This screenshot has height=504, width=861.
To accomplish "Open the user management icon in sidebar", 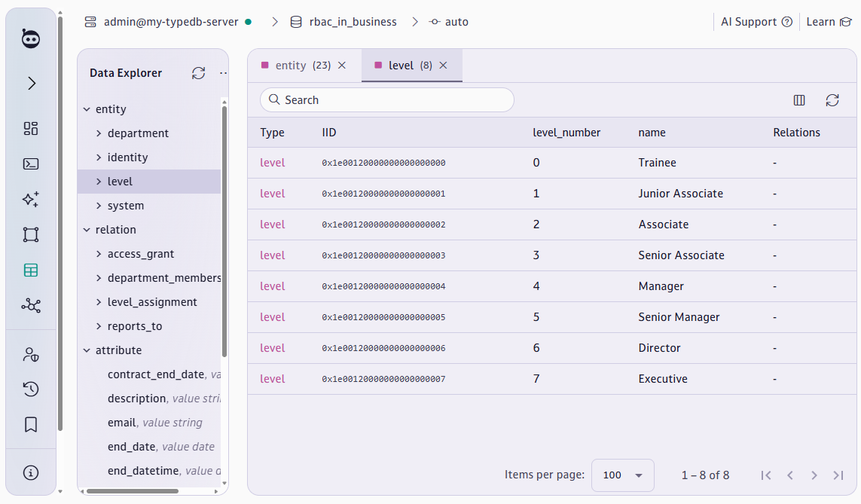I will 31,355.
